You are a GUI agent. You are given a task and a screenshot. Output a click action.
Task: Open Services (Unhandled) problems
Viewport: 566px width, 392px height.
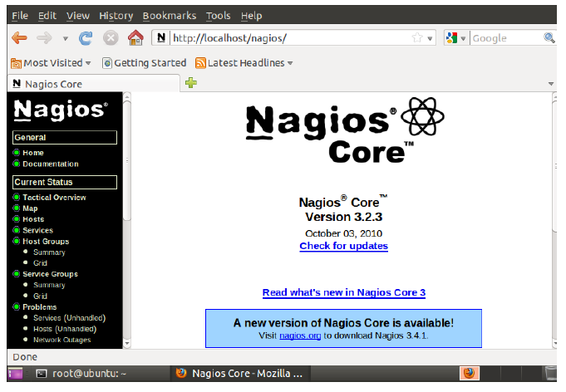coord(70,318)
